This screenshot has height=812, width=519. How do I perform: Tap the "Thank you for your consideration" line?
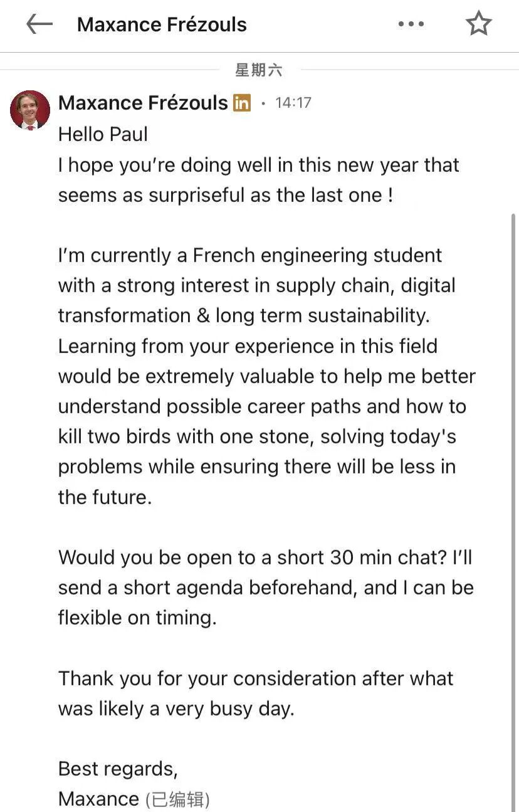256,678
